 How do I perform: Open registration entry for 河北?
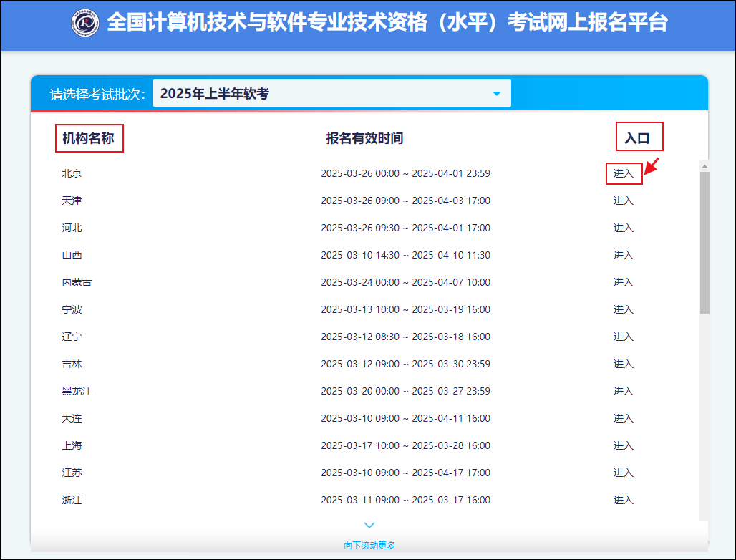(624, 228)
